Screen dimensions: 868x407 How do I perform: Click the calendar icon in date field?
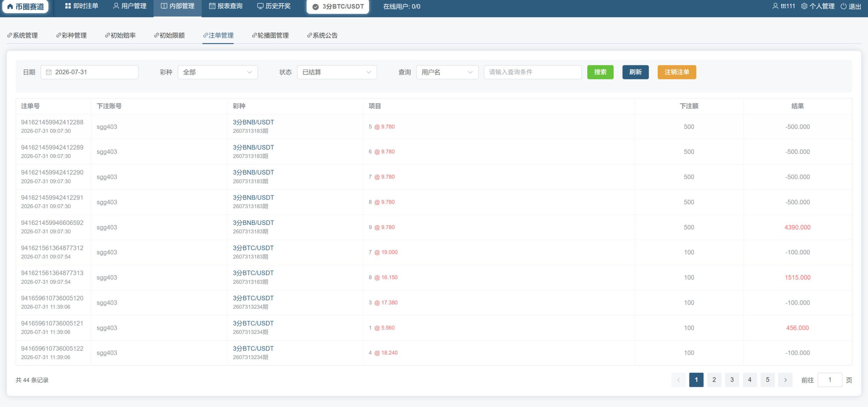coord(48,72)
